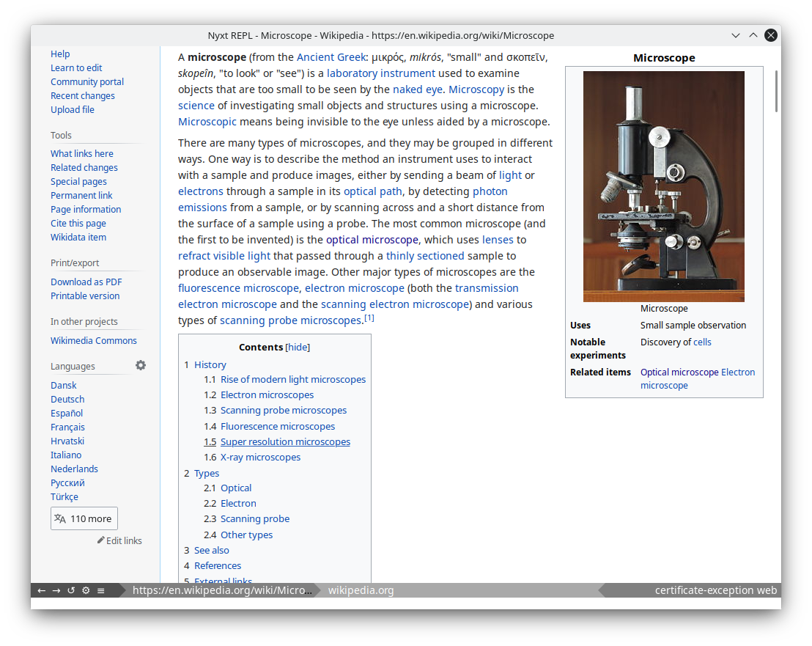Open Optical microscope link in infobox
The width and height of the screenshot is (812, 646).
click(x=679, y=372)
